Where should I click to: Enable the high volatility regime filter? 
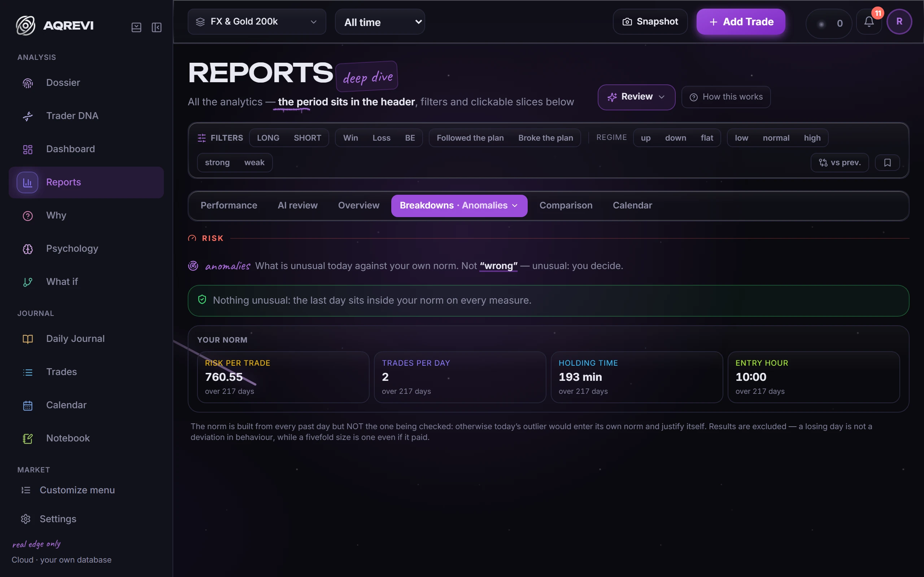pos(812,138)
